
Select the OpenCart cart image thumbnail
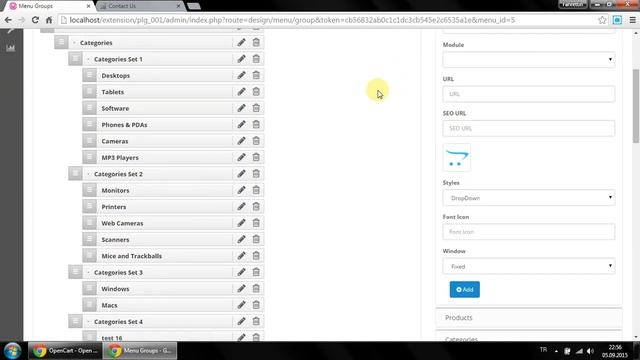click(457, 157)
